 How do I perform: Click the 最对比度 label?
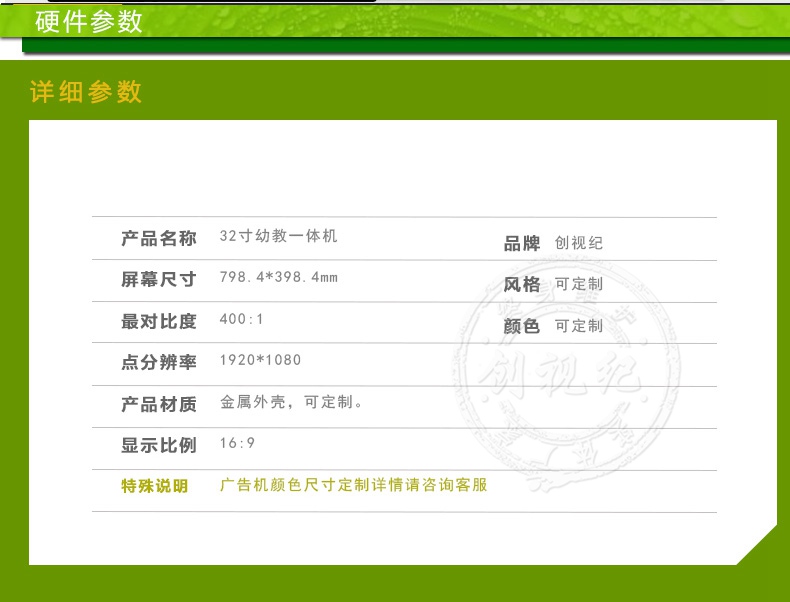click(158, 321)
